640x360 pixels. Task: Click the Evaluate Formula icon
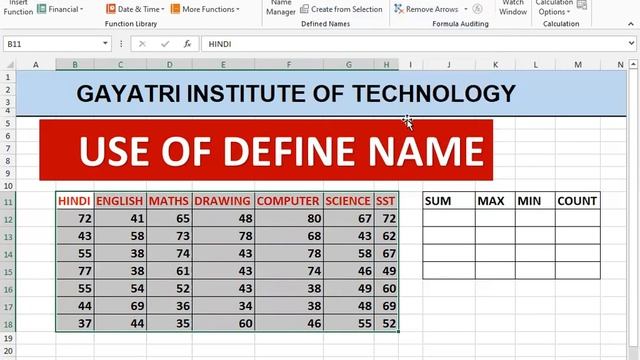tap(478, 9)
